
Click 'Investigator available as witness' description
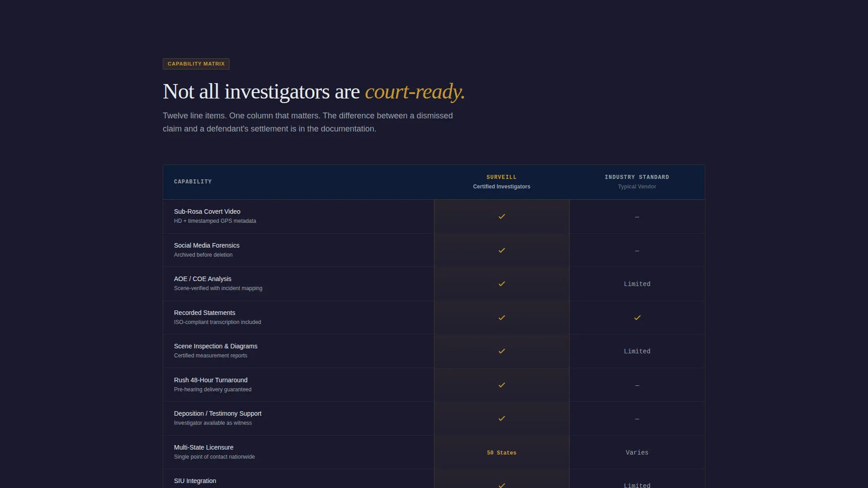212,423
